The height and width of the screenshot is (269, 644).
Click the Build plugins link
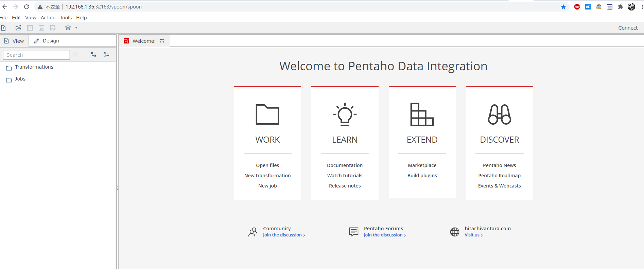(422, 176)
